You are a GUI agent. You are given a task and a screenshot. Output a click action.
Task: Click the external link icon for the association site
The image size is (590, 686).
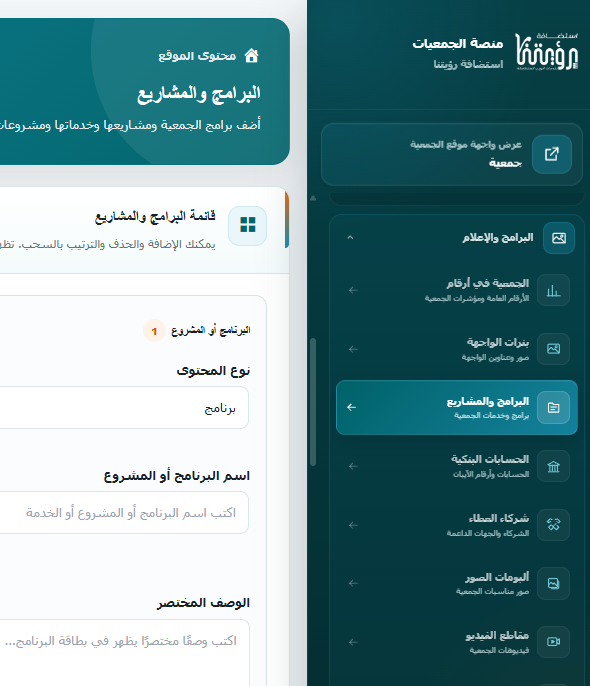tap(552, 154)
